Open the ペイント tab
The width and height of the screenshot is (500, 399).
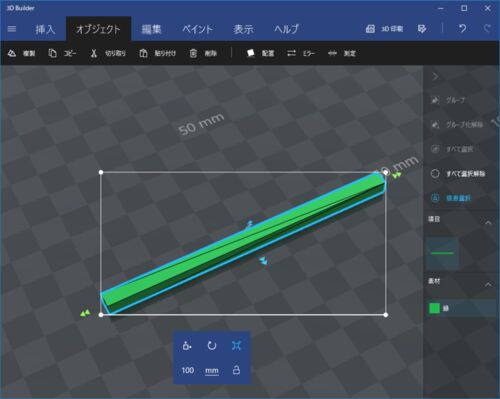pyautogui.click(x=197, y=29)
